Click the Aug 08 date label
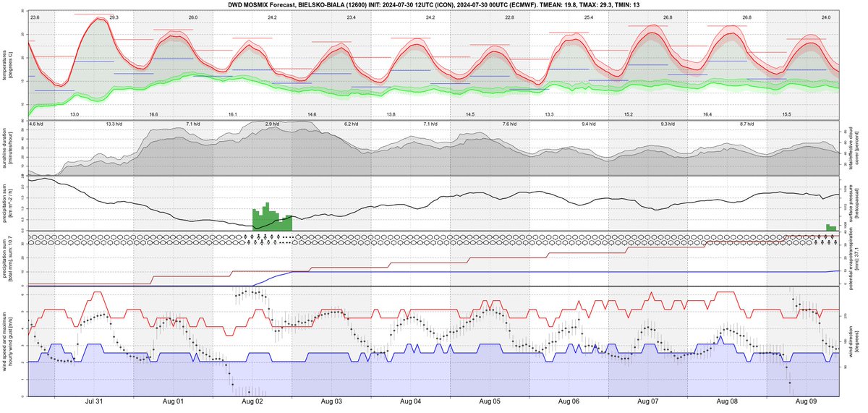This screenshot has width=868, height=413. coord(728,401)
